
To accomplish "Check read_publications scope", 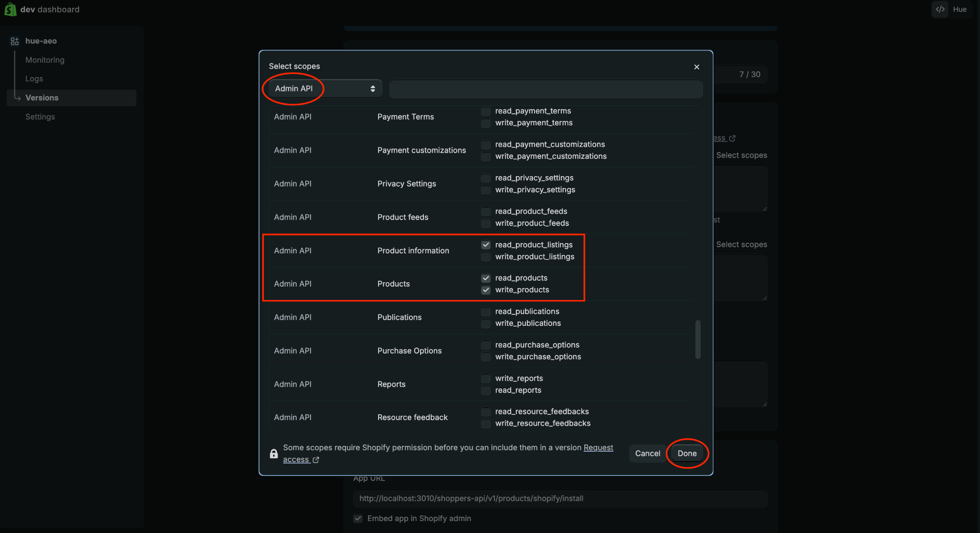I will 486,311.
